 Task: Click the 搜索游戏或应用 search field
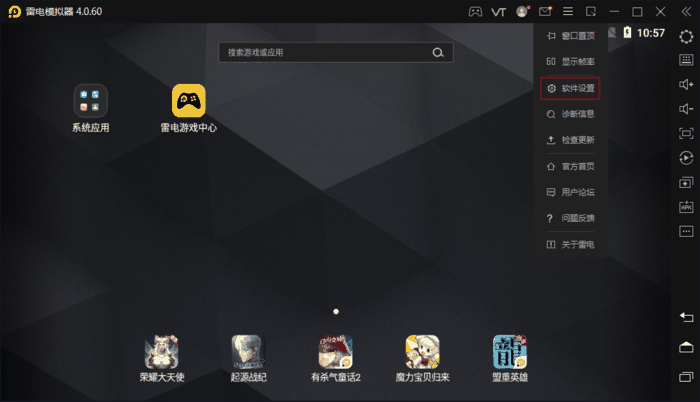point(325,52)
